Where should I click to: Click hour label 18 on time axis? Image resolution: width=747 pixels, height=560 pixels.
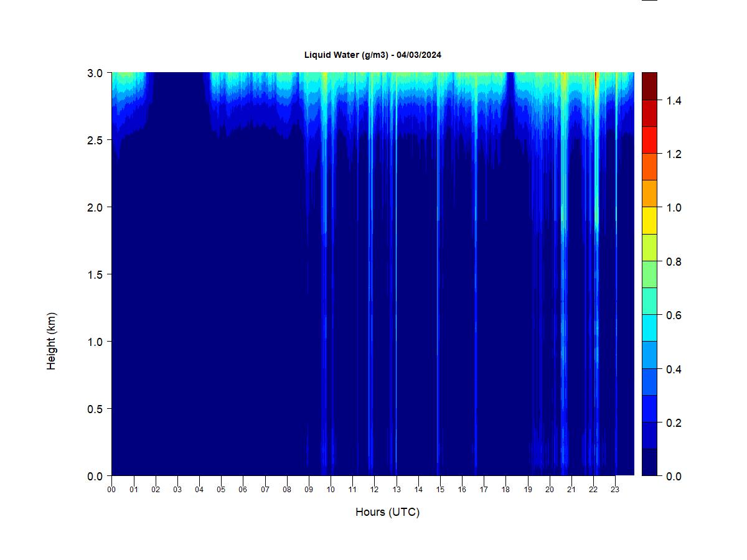click(505, 490)
